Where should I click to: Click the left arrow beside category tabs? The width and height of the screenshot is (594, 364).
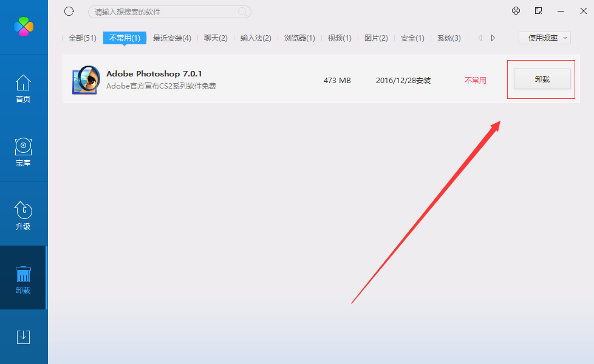tap(480, 38)
